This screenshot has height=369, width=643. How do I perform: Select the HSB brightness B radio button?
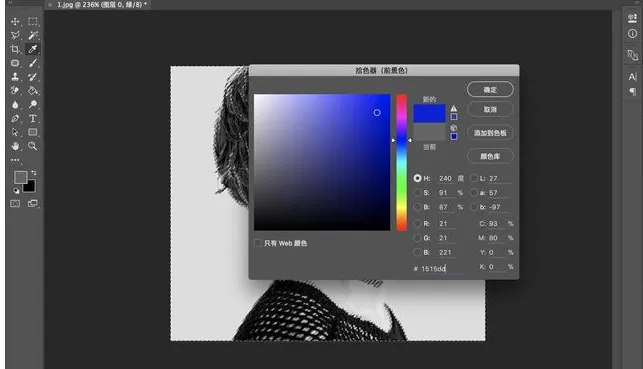(x=417, y=207)
